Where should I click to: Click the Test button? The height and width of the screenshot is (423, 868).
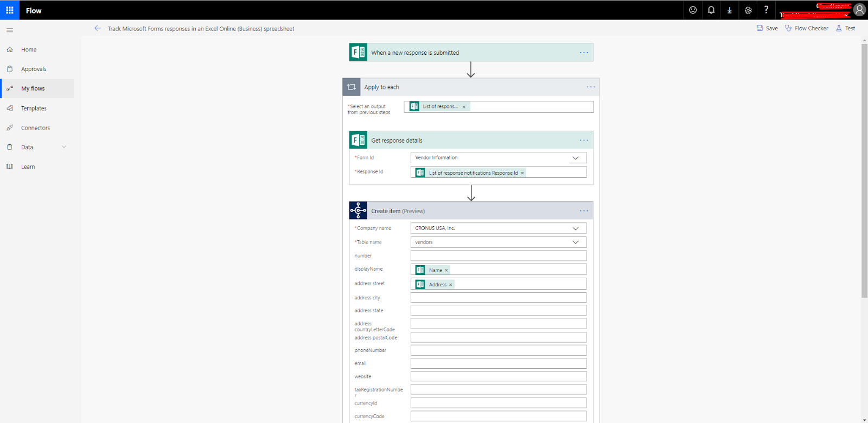845,28
